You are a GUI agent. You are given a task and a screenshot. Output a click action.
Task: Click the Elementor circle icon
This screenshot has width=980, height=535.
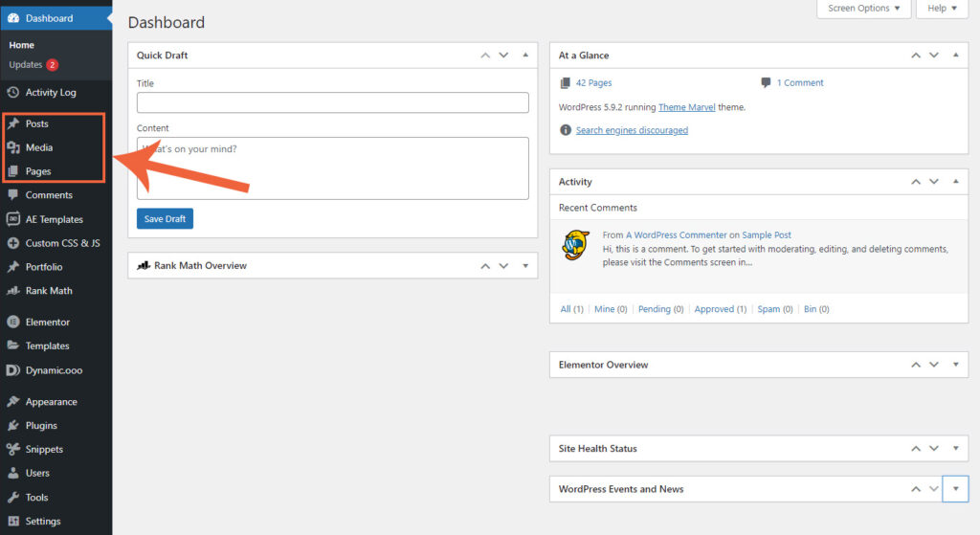pos(13,322)
